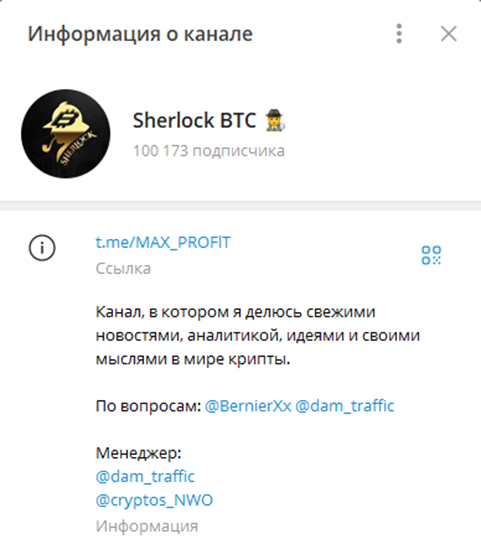Viewport: 481px width, 539px height.
Task: Open @dam_traffic listed under Менеджер
Action: (x=145, y=477)
